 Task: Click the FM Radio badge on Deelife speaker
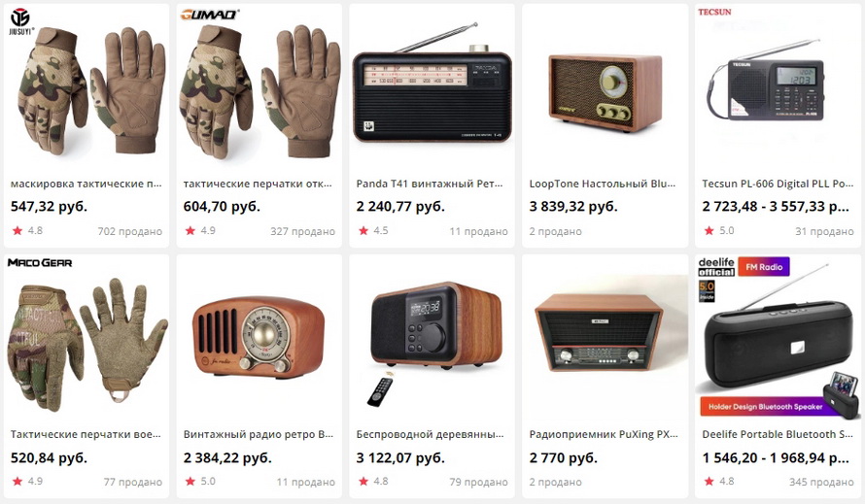(764, 267)
